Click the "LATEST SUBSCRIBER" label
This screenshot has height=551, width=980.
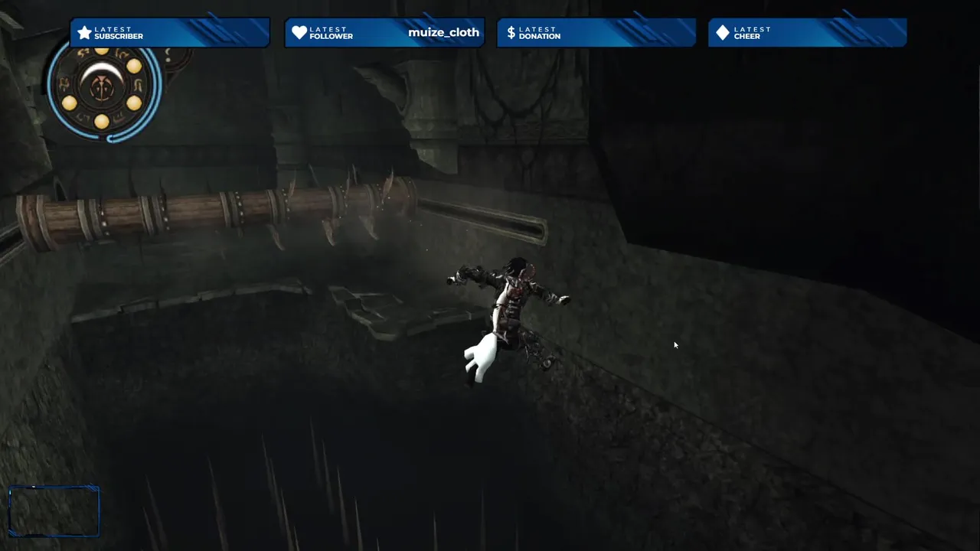click(119, 33)
